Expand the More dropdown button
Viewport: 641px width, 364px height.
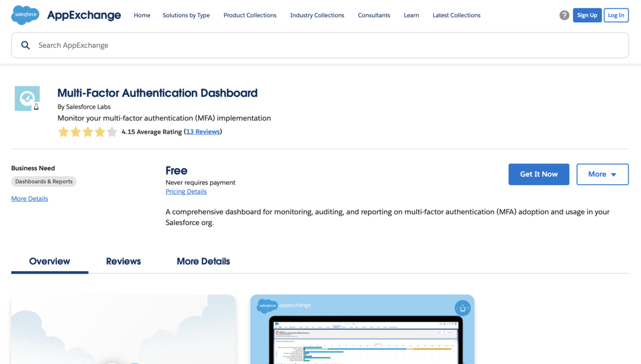pos(603,174)
